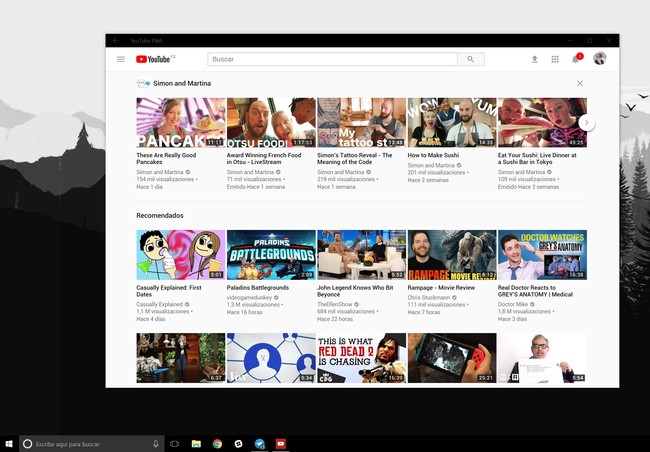Open the account avatar menu
Image resolution: width=650 pixels, height=452 pixels.
click(600, 59)
